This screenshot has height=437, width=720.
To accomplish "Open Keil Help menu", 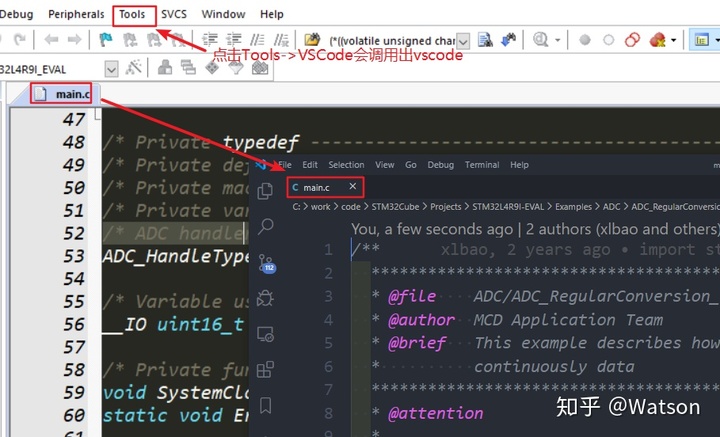I will [x=272, y=14].
